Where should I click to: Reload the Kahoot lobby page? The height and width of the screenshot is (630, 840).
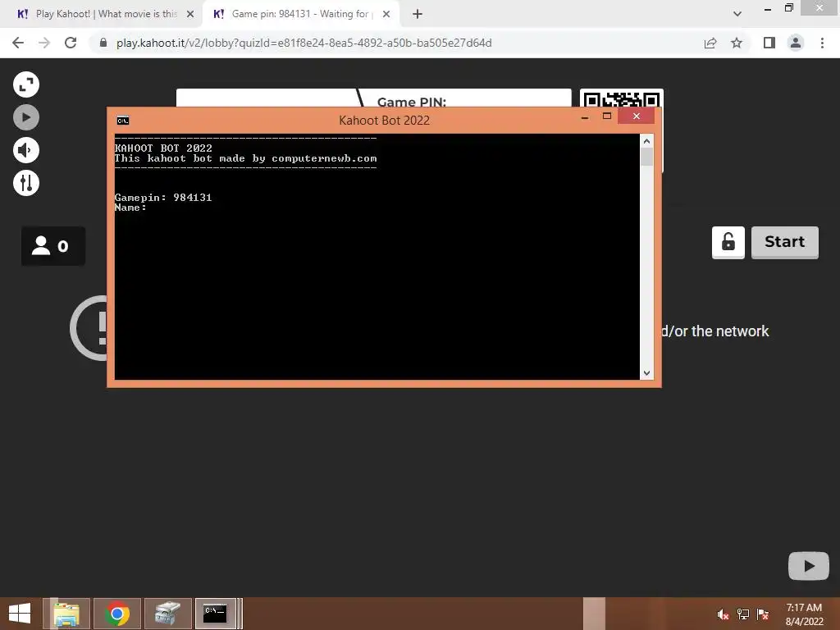coord(71,43)
